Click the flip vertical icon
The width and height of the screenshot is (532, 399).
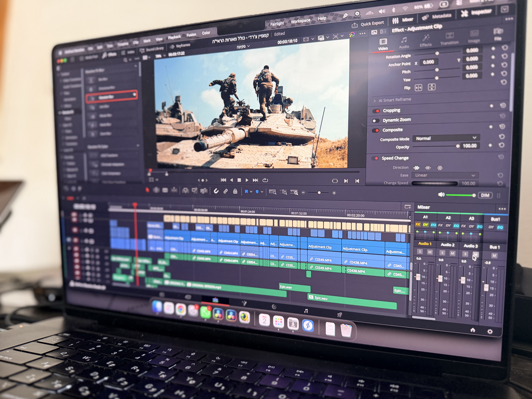pyautogui.click(x=432, y=87)
